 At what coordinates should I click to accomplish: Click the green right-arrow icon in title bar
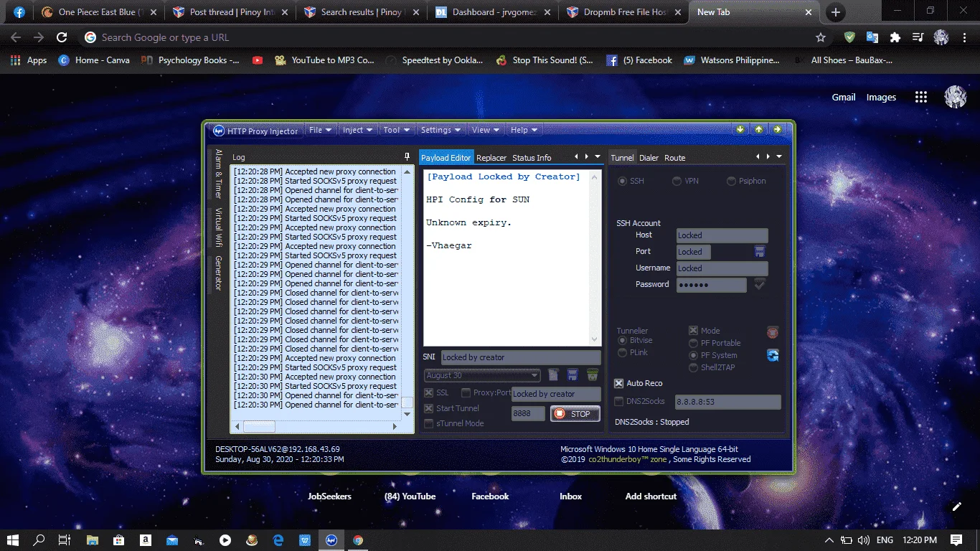point(777,130)
